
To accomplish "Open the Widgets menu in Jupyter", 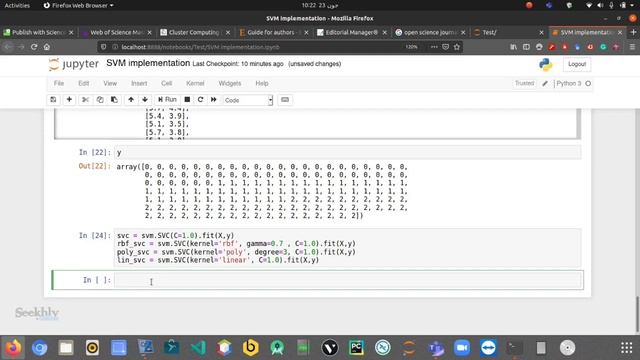I will pyautogui.click(x=230, y=83).
